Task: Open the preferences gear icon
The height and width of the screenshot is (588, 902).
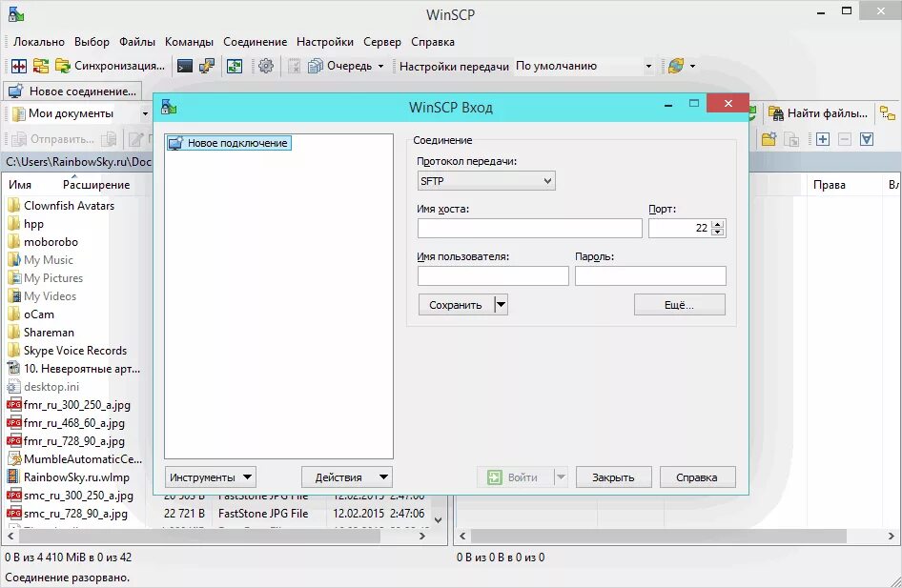Action: point(266,66)
